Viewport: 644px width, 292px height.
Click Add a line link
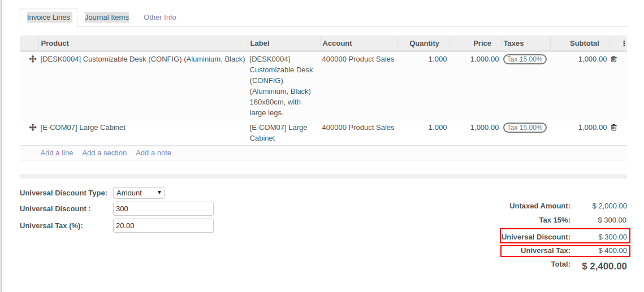click(57, 153)
